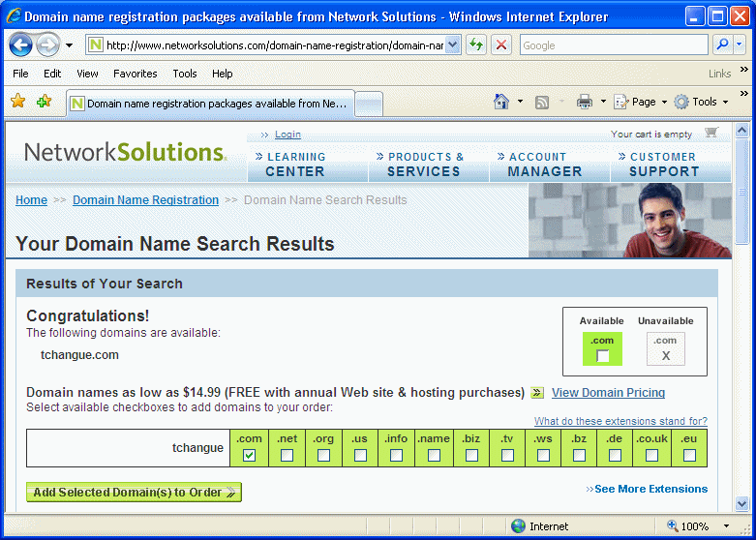756x540 pixels.
Task: Check the .de domain checkbox
Action: (615, 455)
